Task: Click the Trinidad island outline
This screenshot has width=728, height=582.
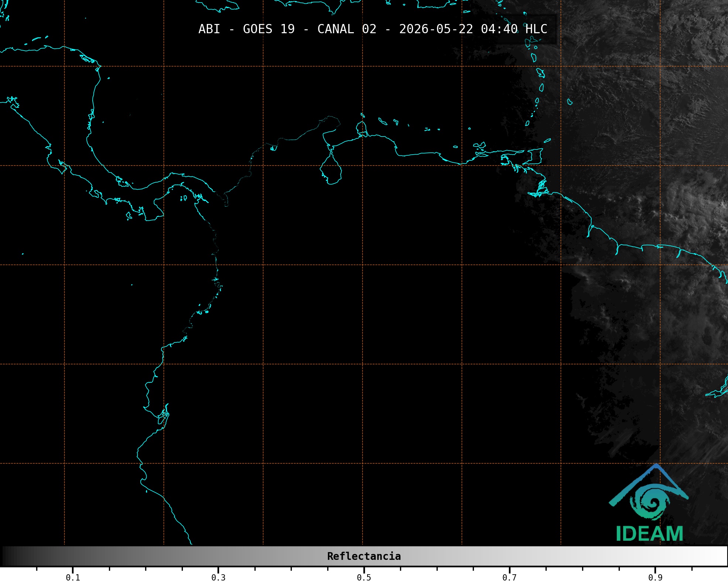Action: 533,156
